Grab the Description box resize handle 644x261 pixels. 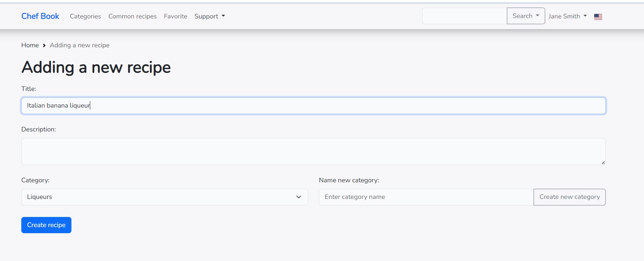point(603,162)
